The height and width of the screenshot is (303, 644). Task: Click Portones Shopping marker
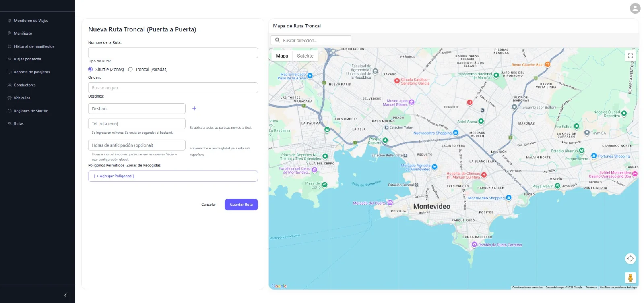(594, 156)
